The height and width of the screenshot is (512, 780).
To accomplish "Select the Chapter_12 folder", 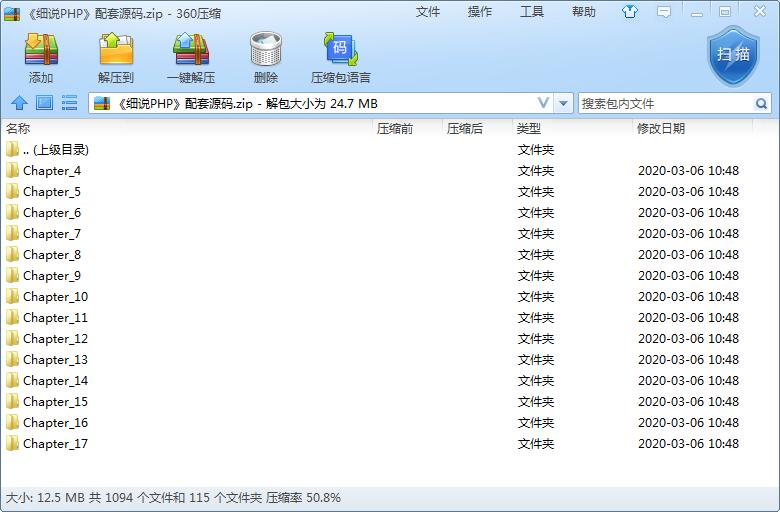I will pyautogui.click(x=378, y=338).
